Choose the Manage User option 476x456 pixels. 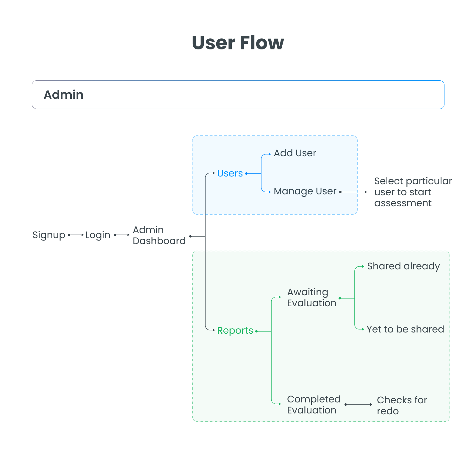click(x=305, y=191)
